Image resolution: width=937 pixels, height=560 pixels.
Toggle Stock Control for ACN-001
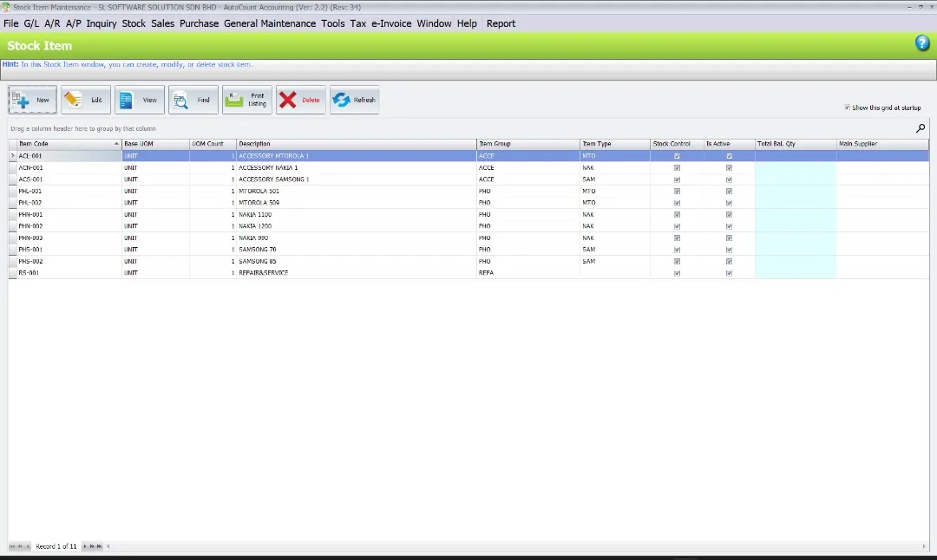point(677,167)
